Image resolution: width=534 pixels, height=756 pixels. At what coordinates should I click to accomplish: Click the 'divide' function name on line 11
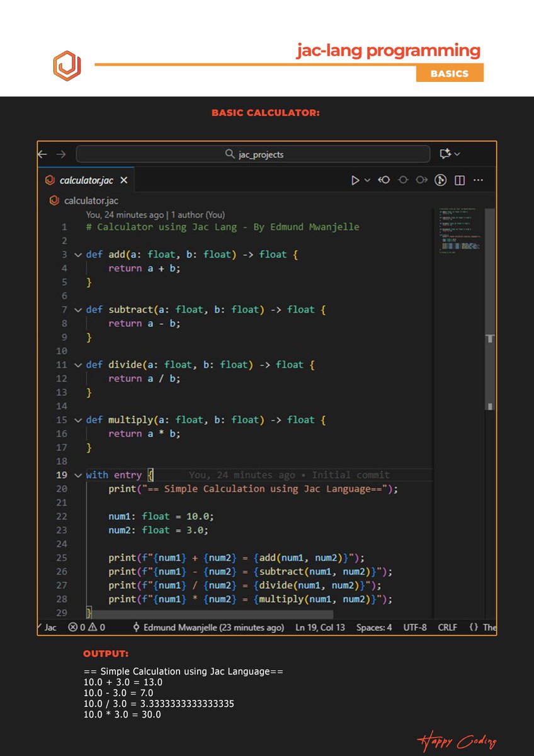coord(125,365)
